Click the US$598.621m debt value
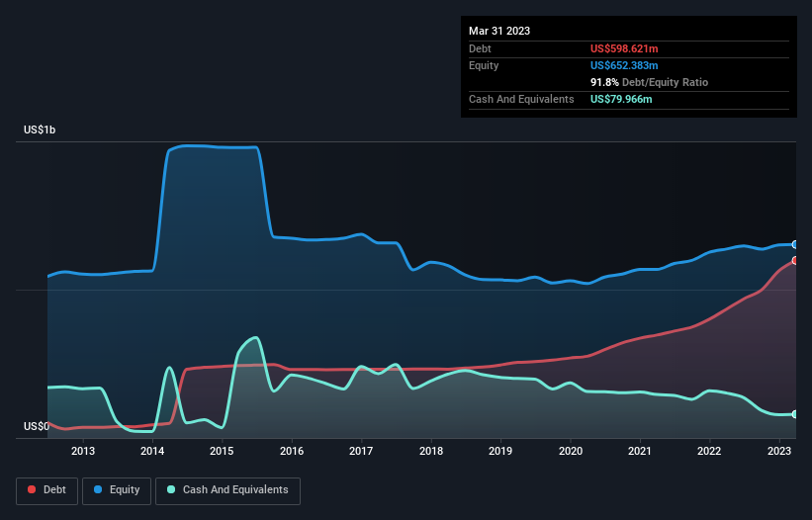The image size is (812, 520). (624, 48)
